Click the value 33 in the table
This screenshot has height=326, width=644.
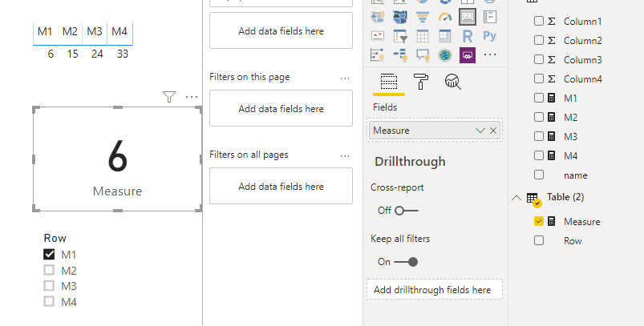(123, 54)
